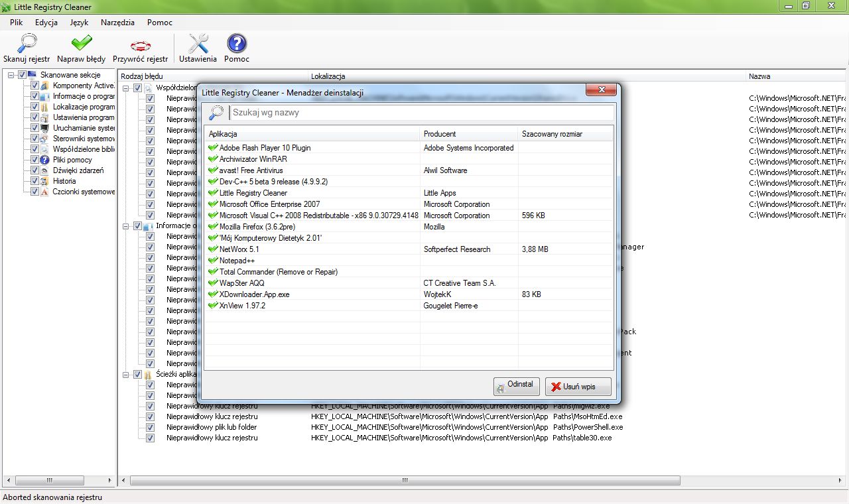The image size is (849, 504).
Task: Click the green check icon beside WapSter AQQ
Action: click(213, 283)
